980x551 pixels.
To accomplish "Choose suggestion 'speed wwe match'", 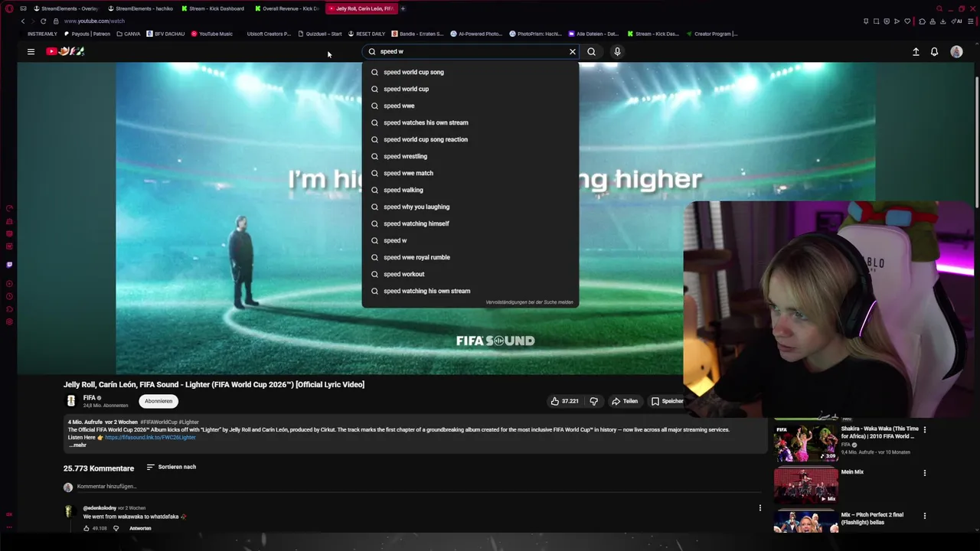I will (470, 173).
